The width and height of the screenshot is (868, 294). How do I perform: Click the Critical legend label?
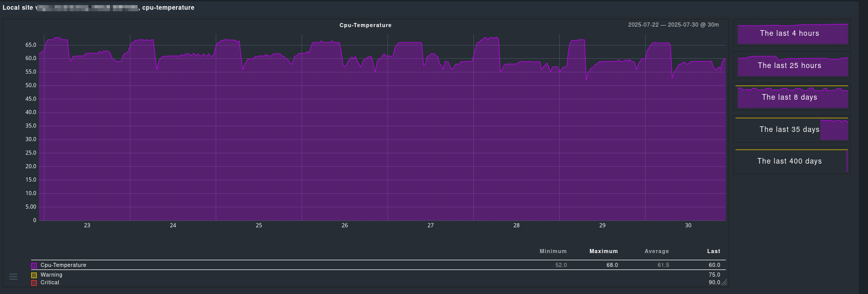point(50,283)
